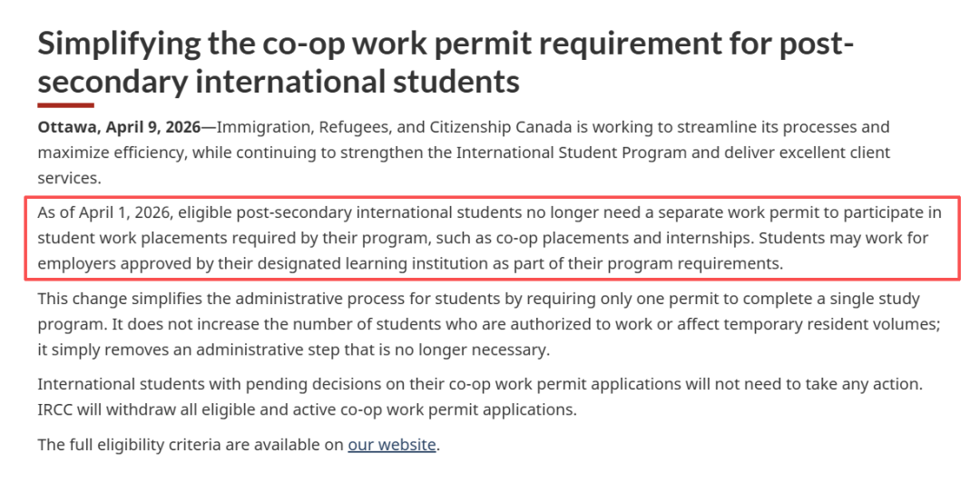Image resolution: width=980 pixels, height=483 pixels.
Task: Click the main article heading's first line
Action: click(445, 43)
